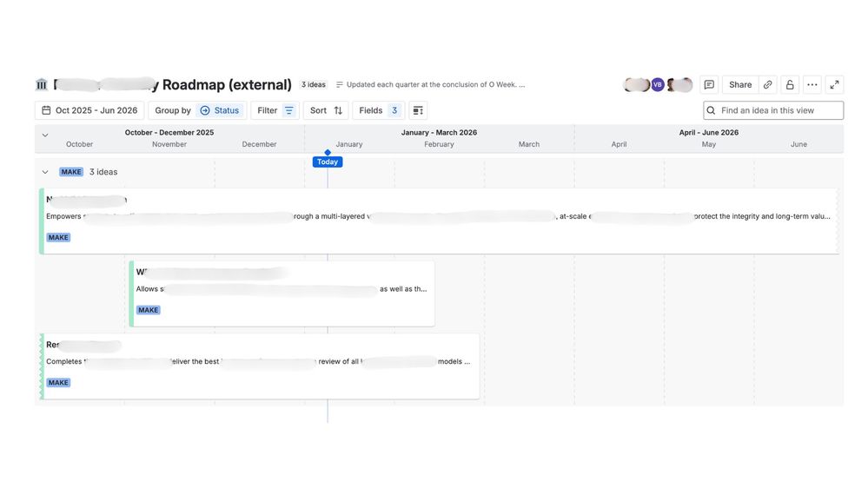Collapse the MAKE group chevron
Screen dimensions: 868x488
click(x=45, y=172)
